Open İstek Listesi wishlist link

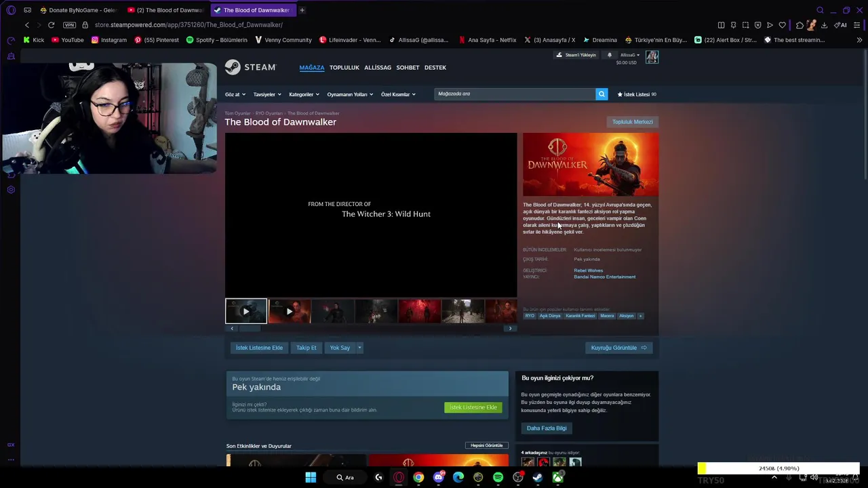[637, 94]
